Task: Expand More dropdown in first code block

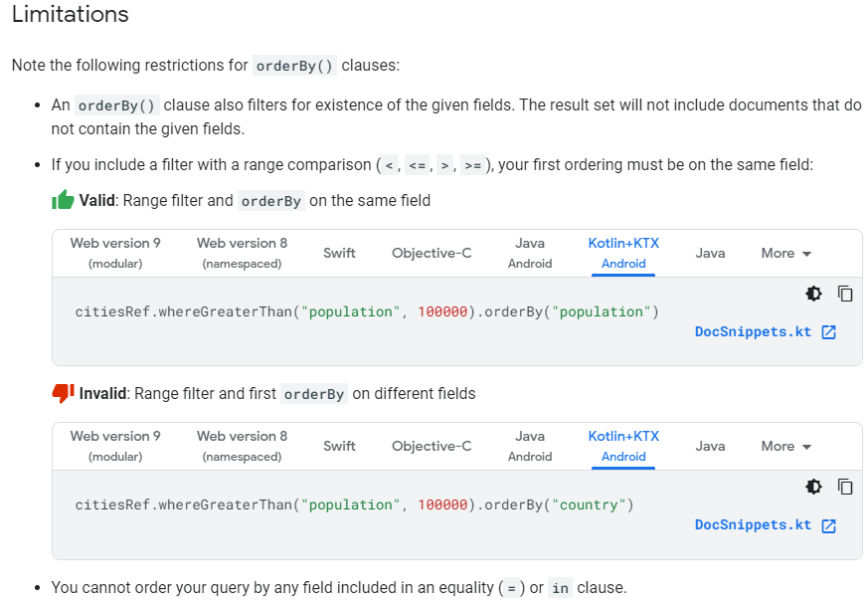Action: (786, 253)
